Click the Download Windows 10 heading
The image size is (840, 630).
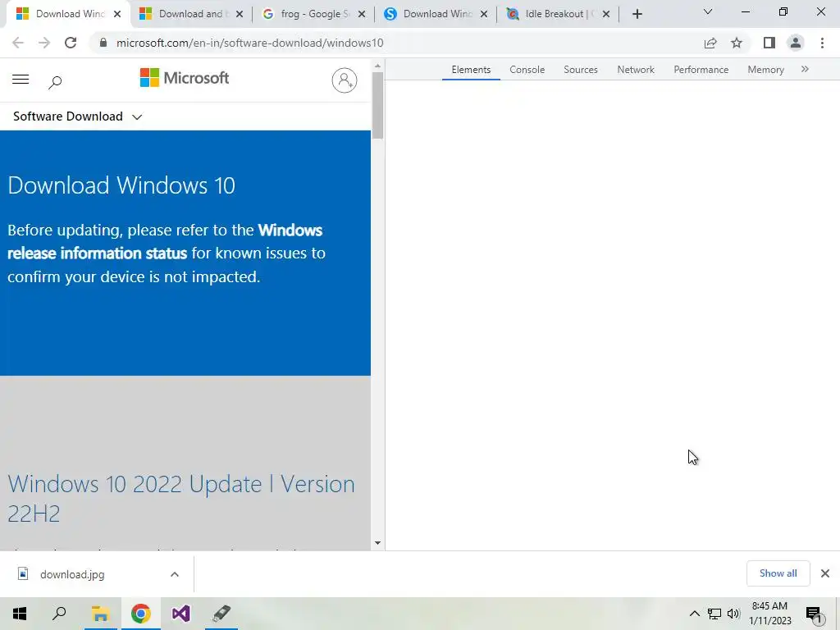[121, 185]
